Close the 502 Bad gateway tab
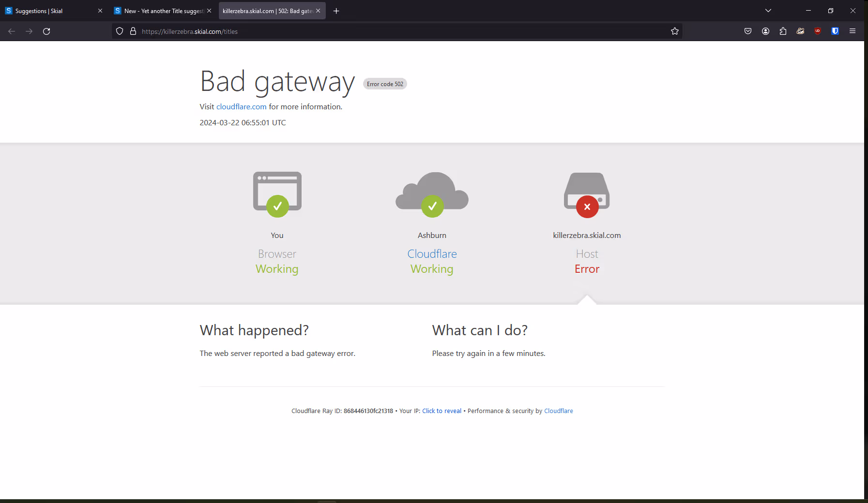 tap(318, 11)
